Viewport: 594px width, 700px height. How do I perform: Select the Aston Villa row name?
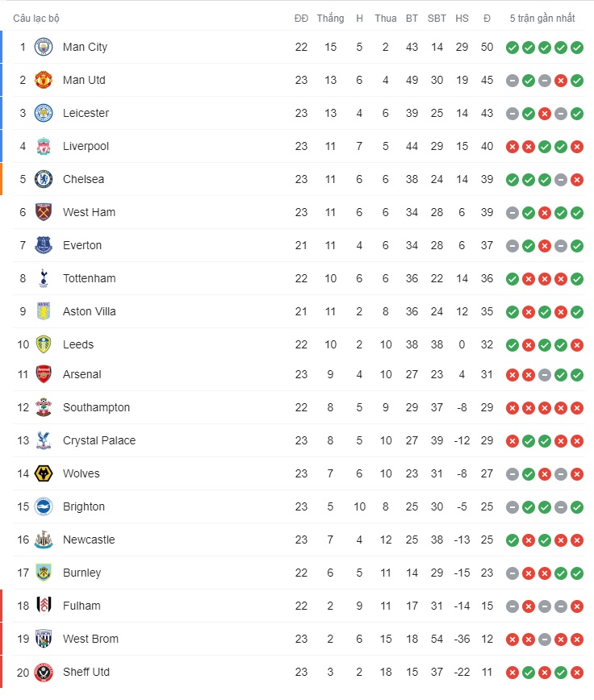90,311
